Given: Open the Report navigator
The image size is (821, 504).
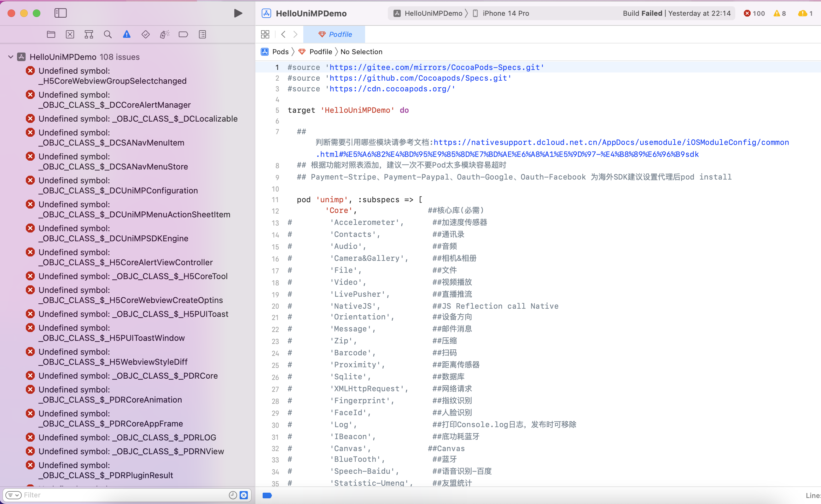Looking at the screenshot, I should coord(202,34).
